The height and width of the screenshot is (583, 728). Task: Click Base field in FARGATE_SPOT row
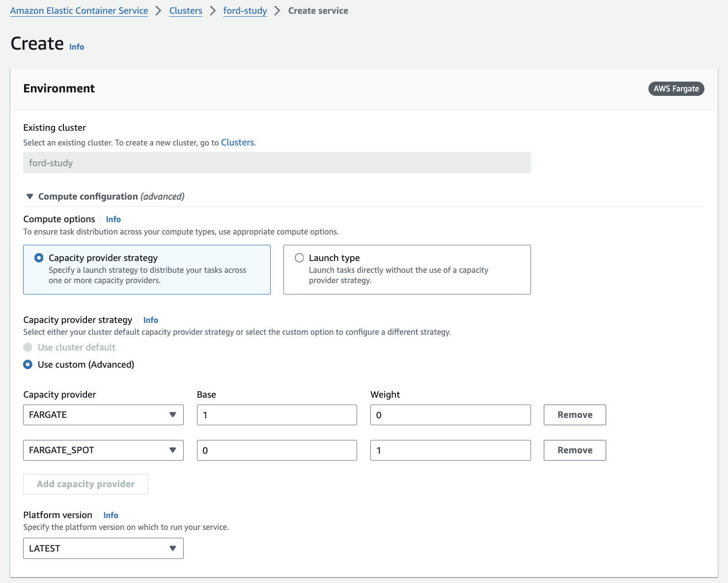pyautogui.click(x=277, y=450)
